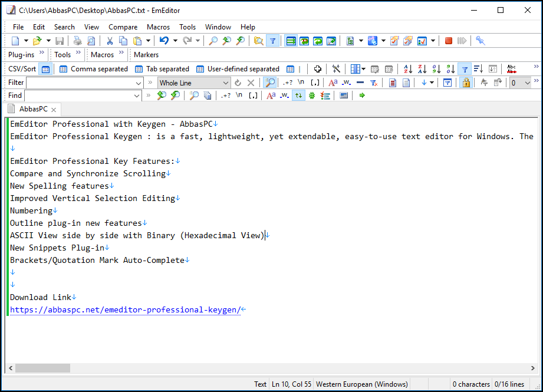This screenshot has width=543, height=392.
Task: Open the Macros menu
Action: (x=158, y=27)
